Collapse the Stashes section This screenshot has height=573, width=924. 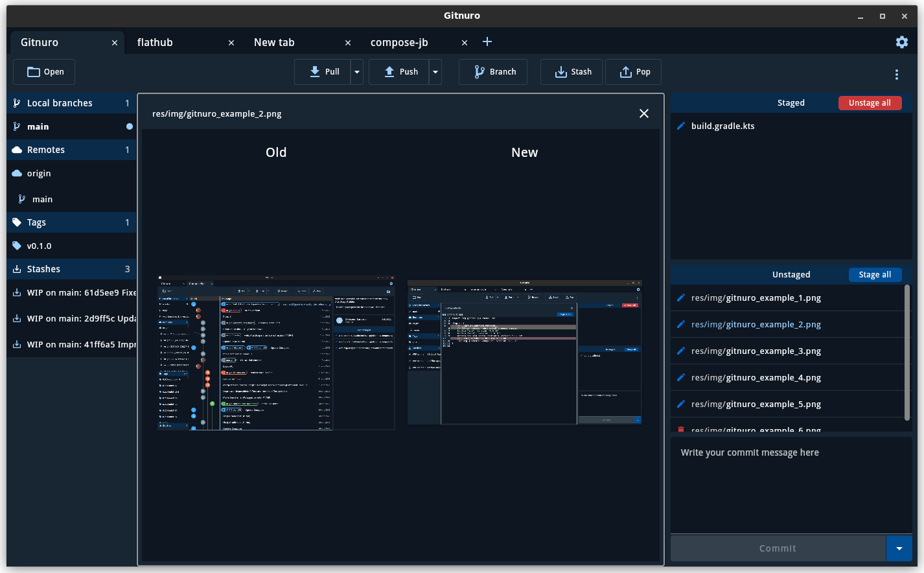(71, 269)
